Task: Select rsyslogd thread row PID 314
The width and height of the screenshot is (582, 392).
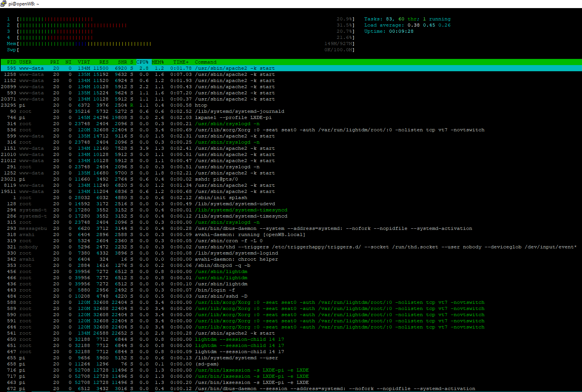Action: (x=291, y=124)
